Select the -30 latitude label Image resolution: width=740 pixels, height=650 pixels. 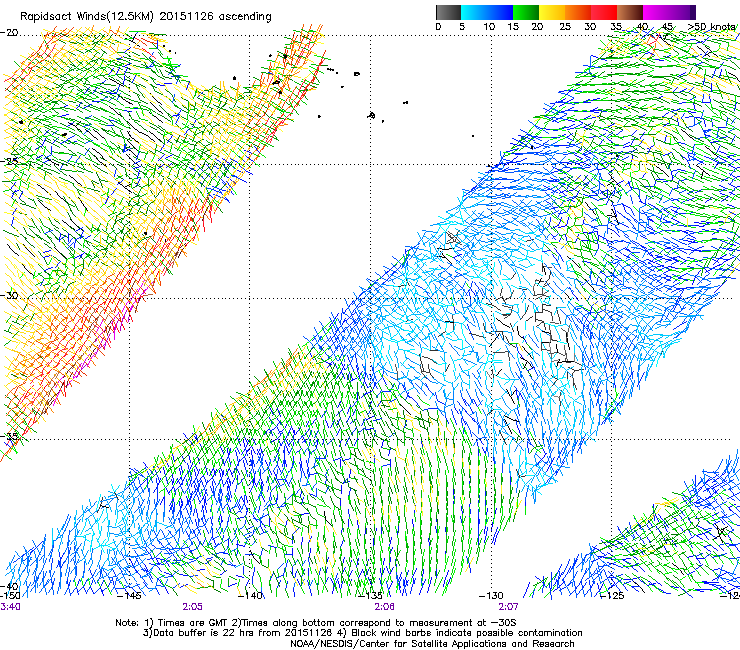pos(9,295)
